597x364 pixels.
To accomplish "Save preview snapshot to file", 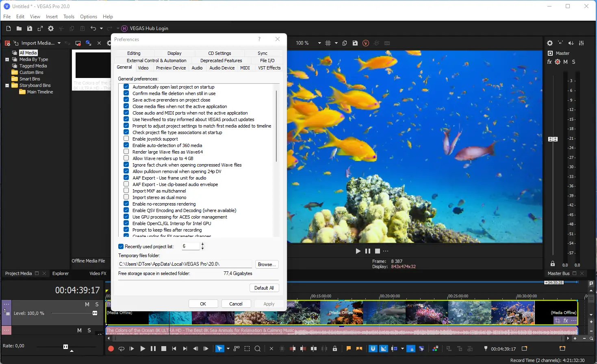I will click(355, 43).
